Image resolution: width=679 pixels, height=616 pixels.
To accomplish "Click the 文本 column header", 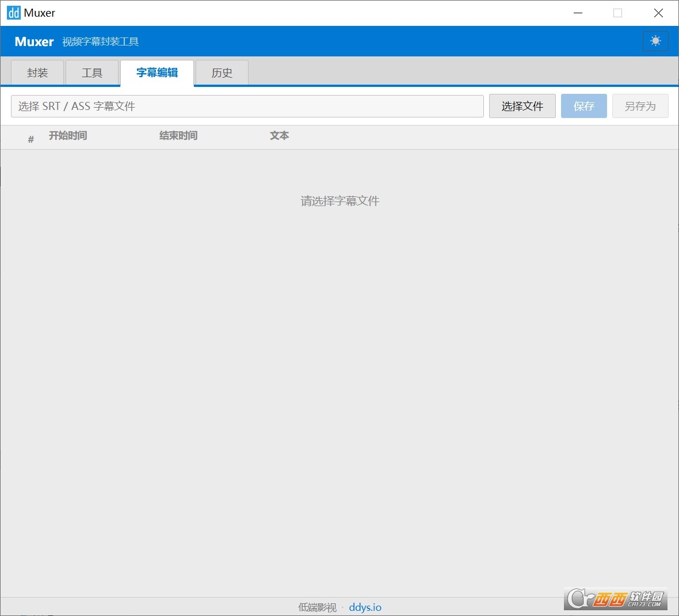I will click(280, 136).
